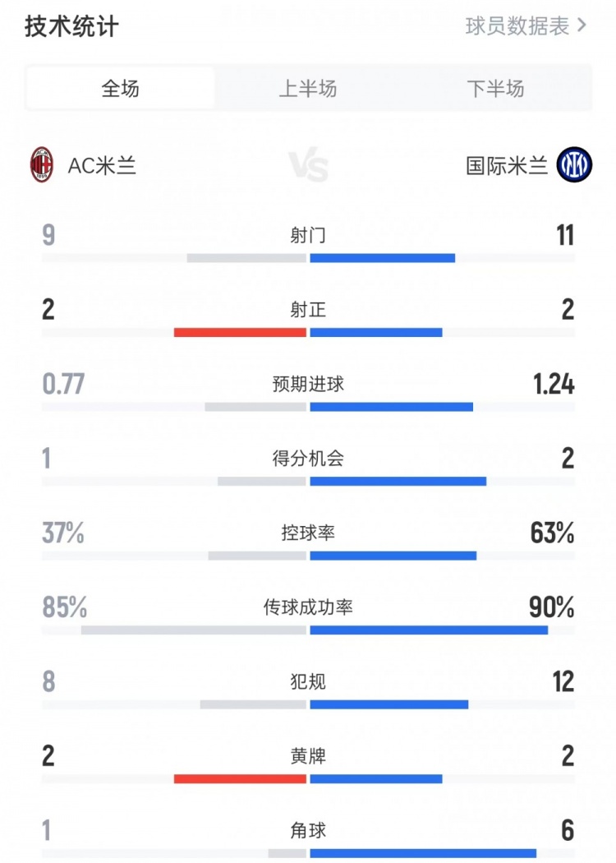The height and width of the screenshot is (863, 616).
Task: Switch to the 下半场 tab
Action: point(495,89)
